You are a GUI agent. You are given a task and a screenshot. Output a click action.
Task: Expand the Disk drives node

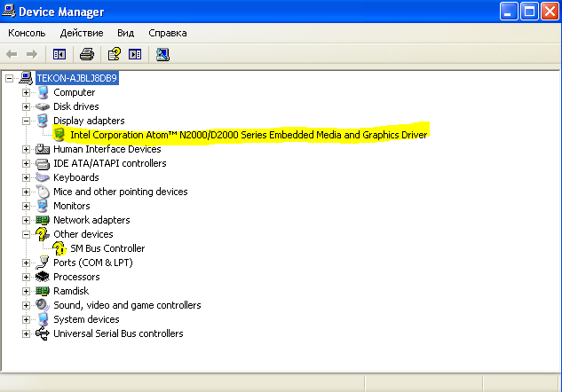tap(27, 106)
